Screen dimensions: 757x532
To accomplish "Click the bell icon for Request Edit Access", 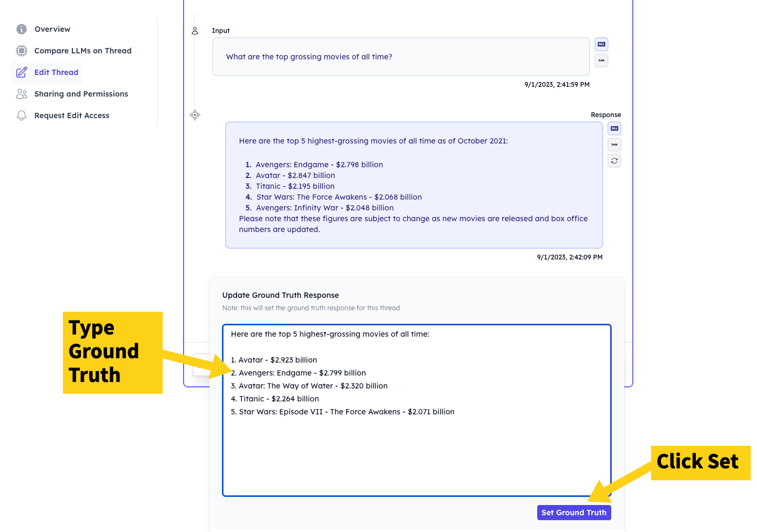I will [22, 115].
